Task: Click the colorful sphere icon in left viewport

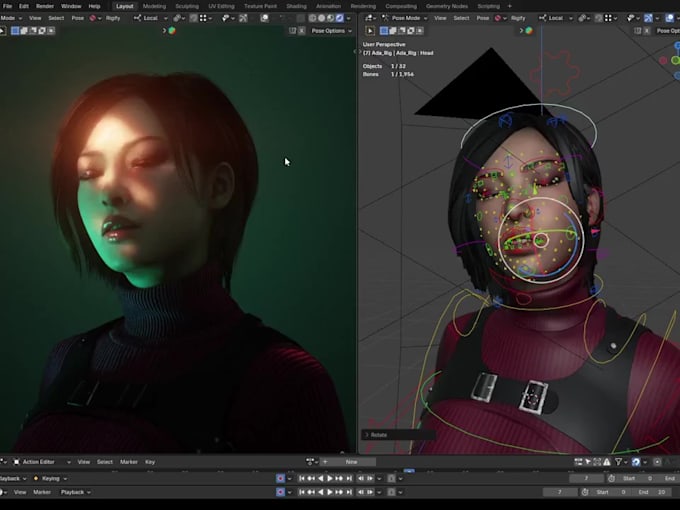Action: click(x=172, y=30)
